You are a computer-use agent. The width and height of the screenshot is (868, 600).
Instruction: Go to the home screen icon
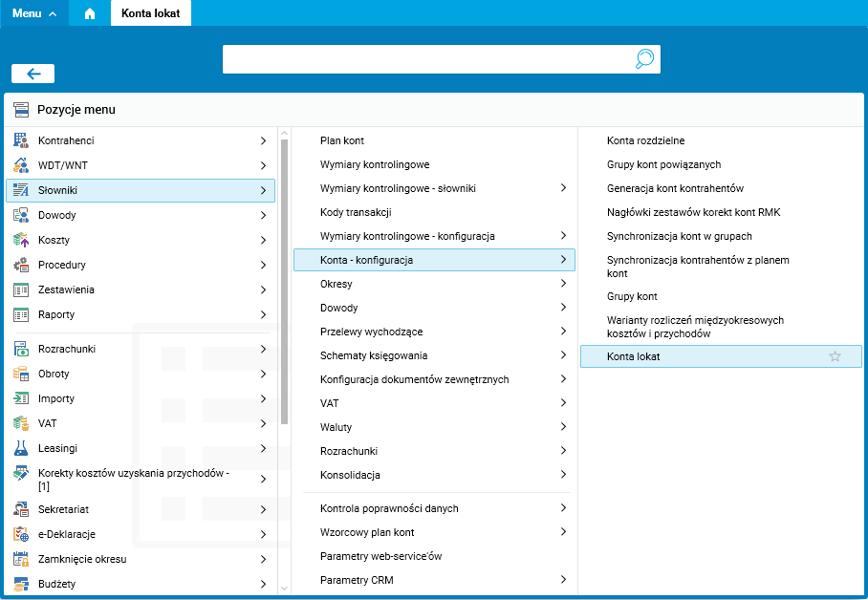90,13
